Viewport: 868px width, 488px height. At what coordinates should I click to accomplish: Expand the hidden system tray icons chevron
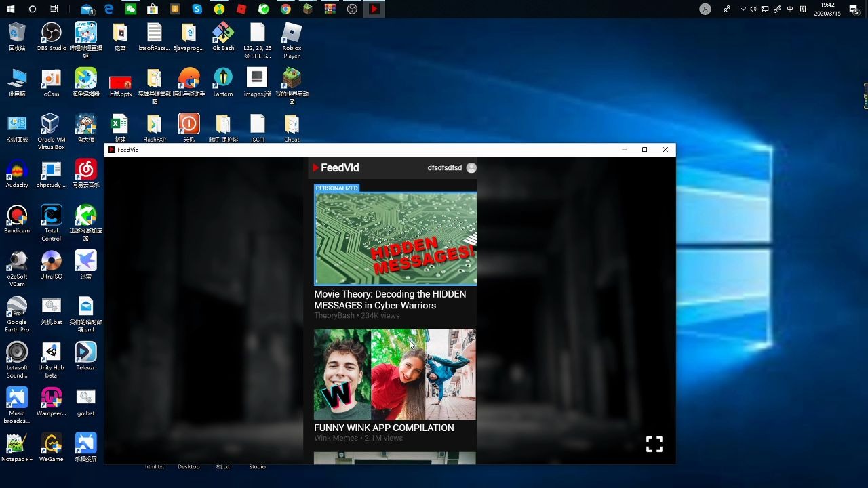coord(743,9)
